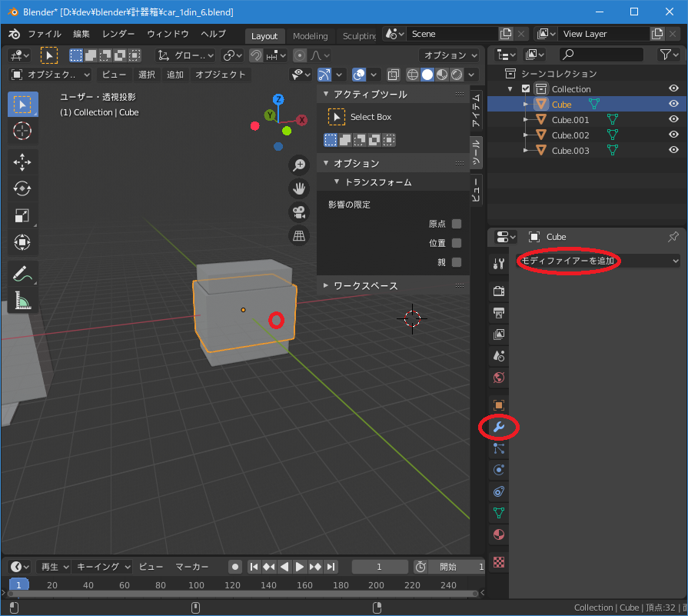Select the Scale tool
The width and height of the screenshot is (688, 616).
22,216
